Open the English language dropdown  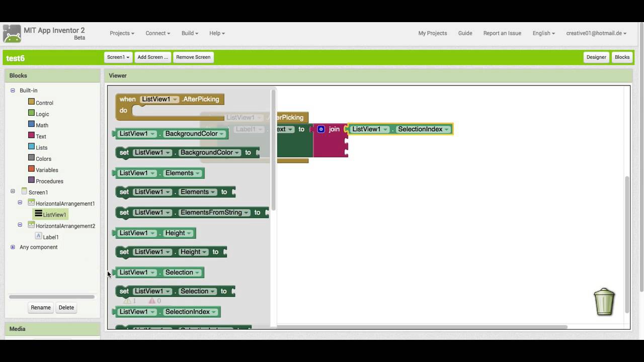543,33
